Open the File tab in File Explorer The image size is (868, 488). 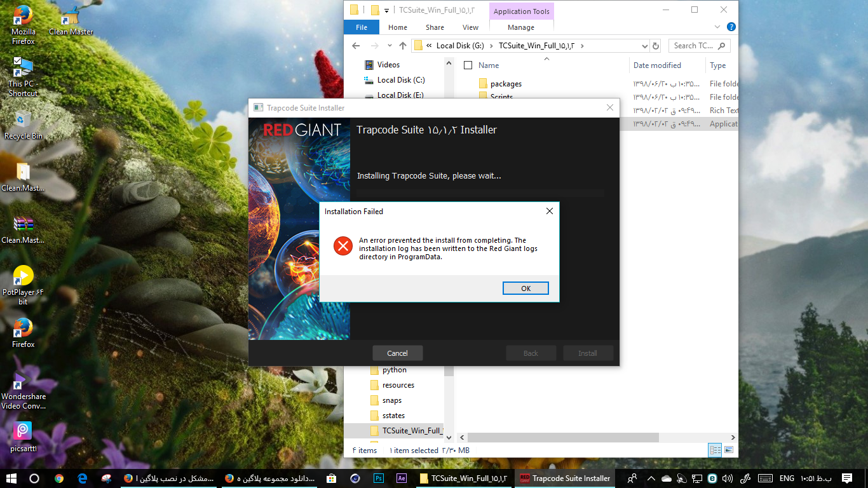coord(362,27)
